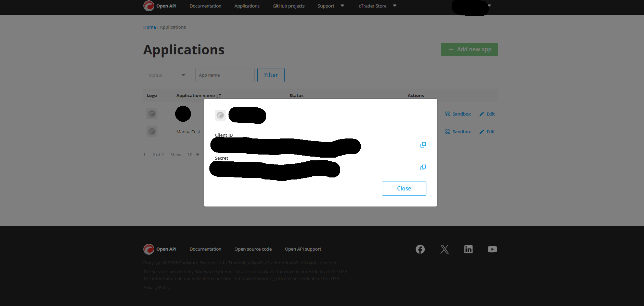Click the Status column header
This screenshot has height=306, width=644.
pyautogui.click(x=296, y=96)
